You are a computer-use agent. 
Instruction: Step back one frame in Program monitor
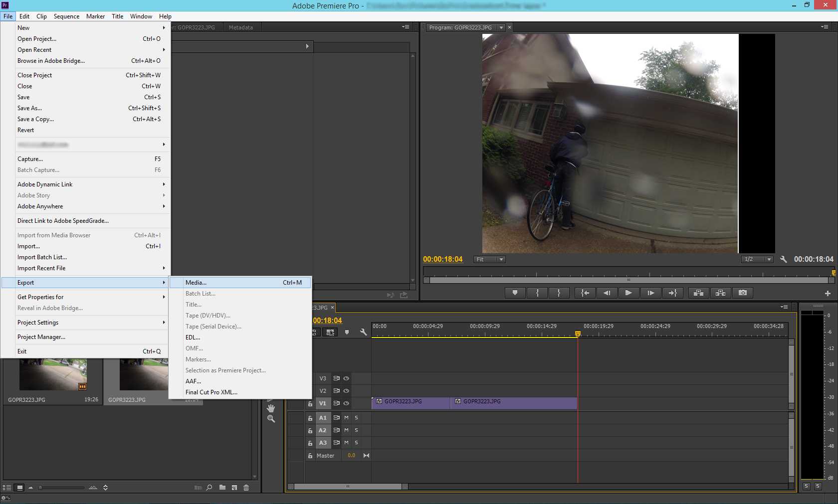coord(607,293)
